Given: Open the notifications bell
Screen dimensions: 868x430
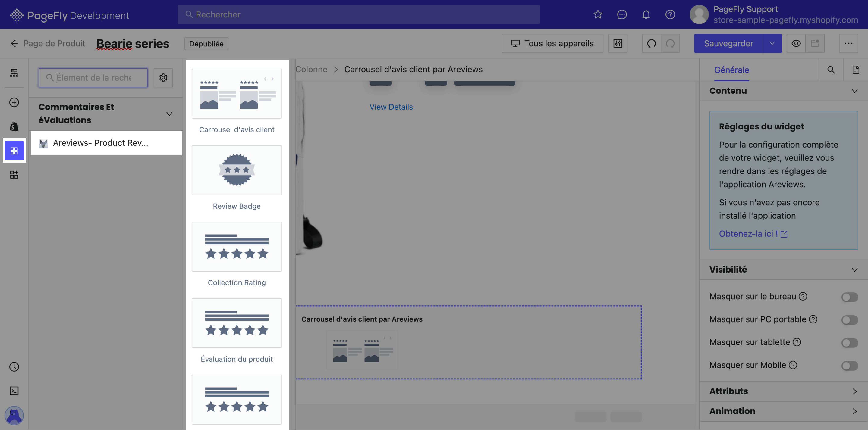Looking at the screenshot, I should coord(646,14).
